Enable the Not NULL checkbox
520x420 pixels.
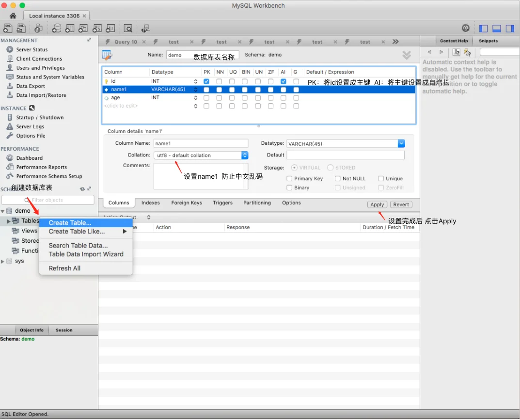pyautogui.click(x=338, y=178)
